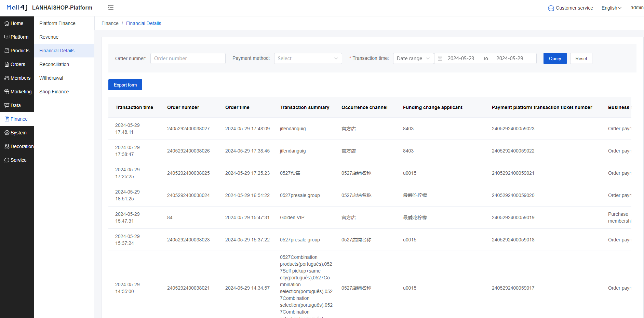The height and width of the screenshot is (318, 644).
Task: Click the Funding change applicant column header
Action: pos(432,107)
